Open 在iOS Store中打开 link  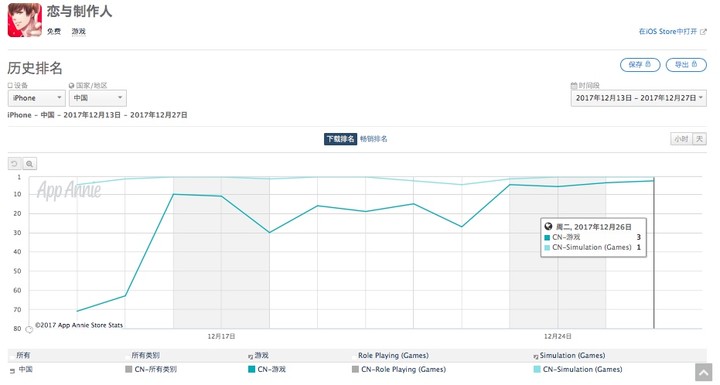(668, 32)
